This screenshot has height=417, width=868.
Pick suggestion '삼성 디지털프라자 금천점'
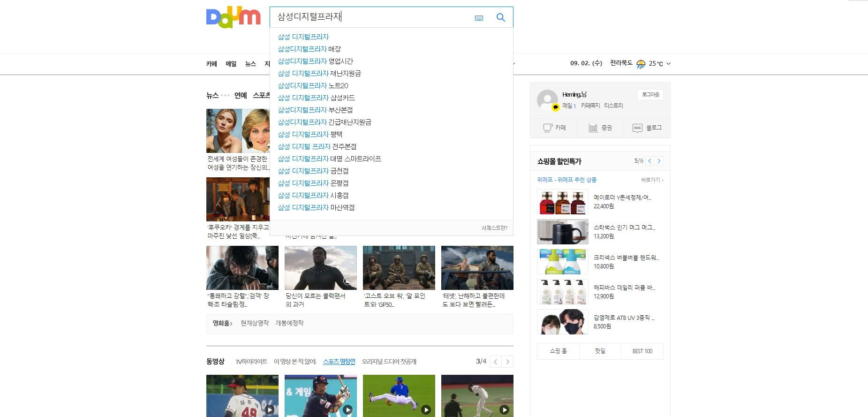(313, 171)
